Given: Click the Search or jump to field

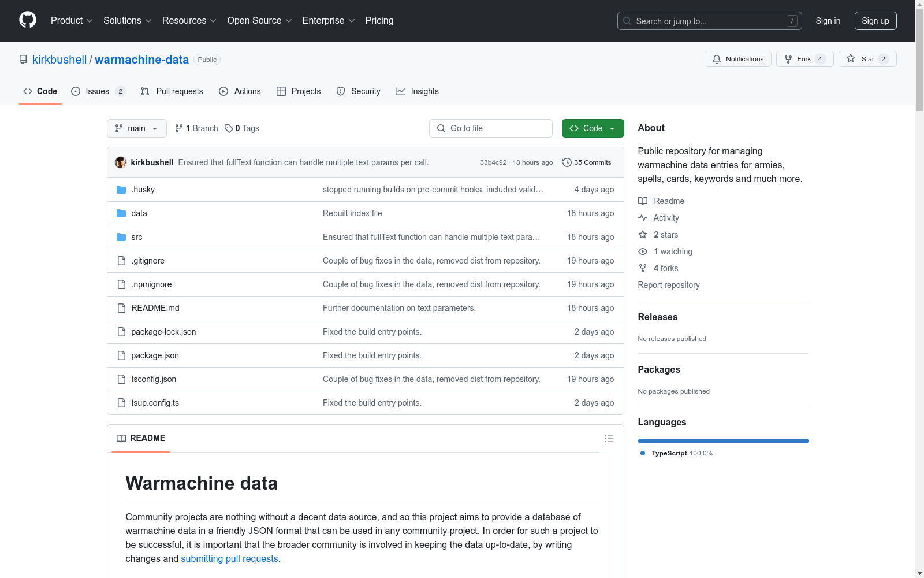Looking at the screenshot, I should coord(710,21).
